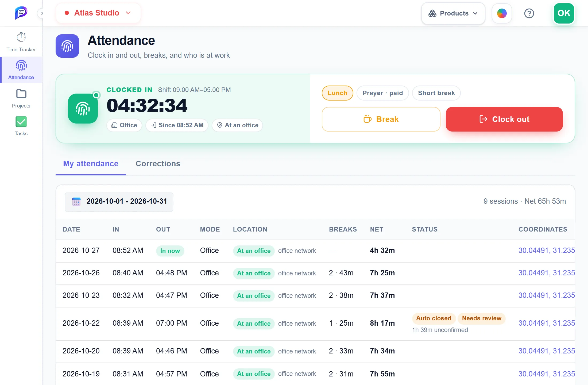Select the Short break type
588x385 pixels.
click(436, 93)
